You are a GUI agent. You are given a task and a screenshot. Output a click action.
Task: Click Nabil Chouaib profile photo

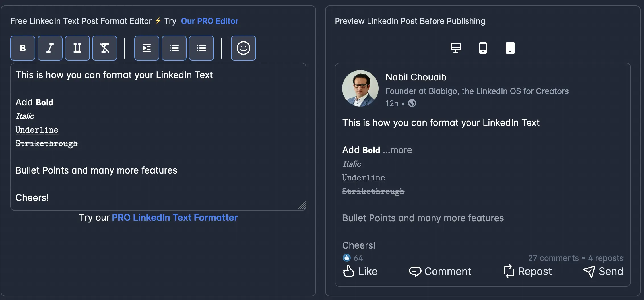click(x=360, y=88)
